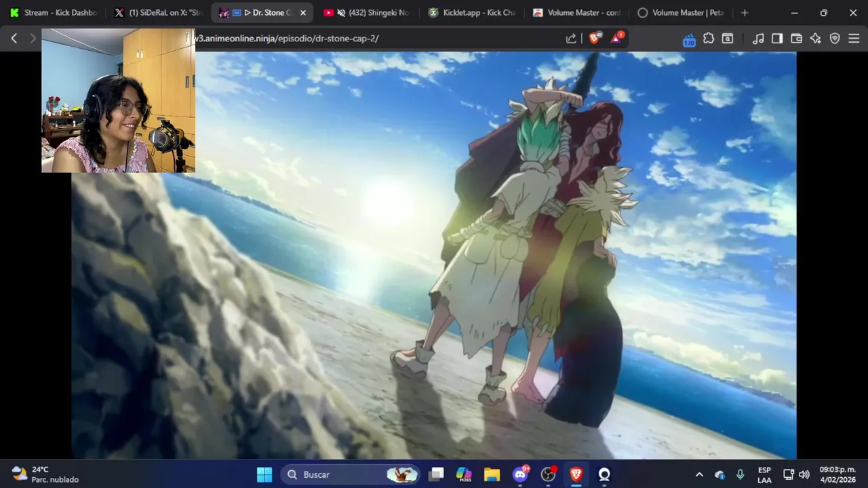Viewport: 868px width, 488px height.
Task: Click the Brave VPN shield icon
Action: pos(835,39)
